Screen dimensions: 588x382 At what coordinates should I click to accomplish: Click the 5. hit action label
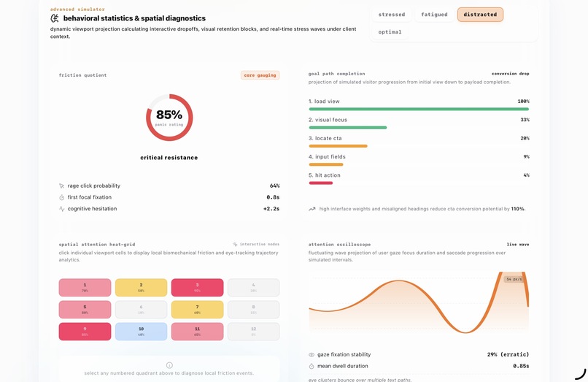325,175
